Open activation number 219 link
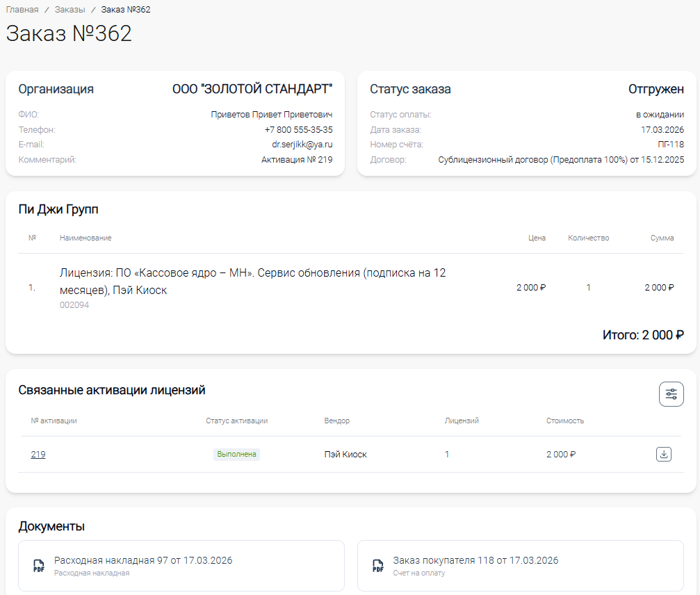This screenshot has height=595, width=700. click(x=38, y=455)
